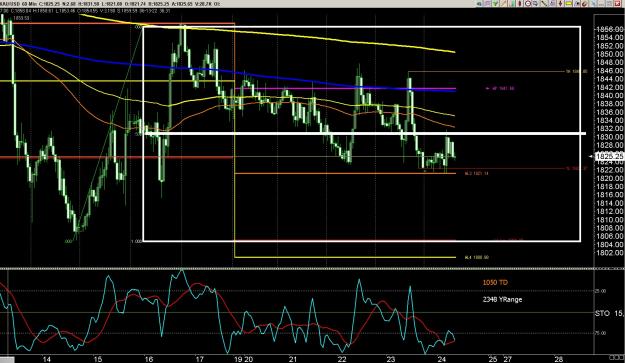The width and height of the screenshot is (625, 363).
Task: Click the 1850.00 price axis label
Action: point(609,54)
